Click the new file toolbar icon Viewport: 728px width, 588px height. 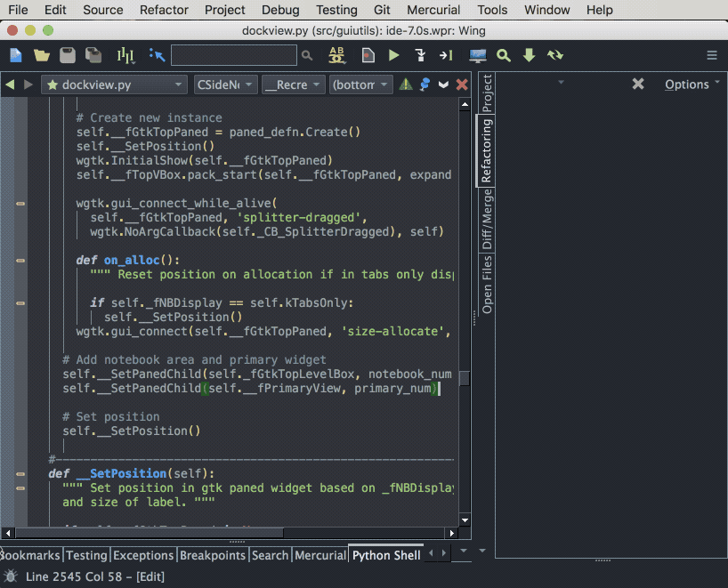pos(16,55)
